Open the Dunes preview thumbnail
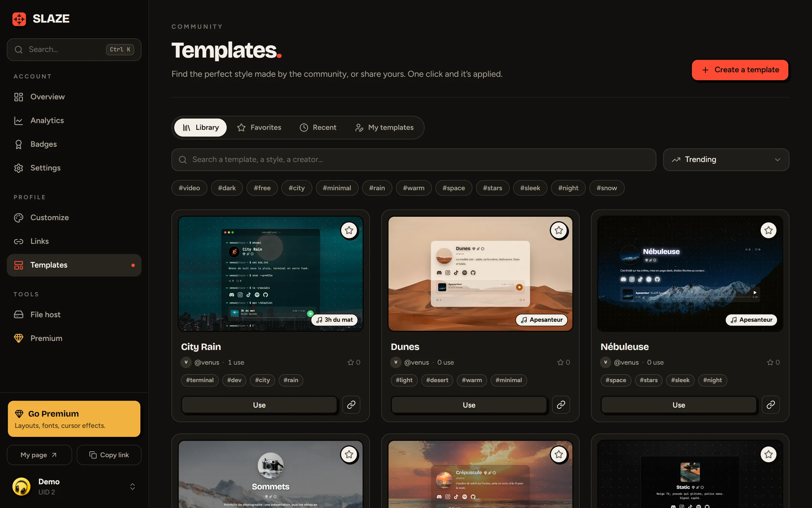Screen dimensions: 812x508 click(480, 274)
